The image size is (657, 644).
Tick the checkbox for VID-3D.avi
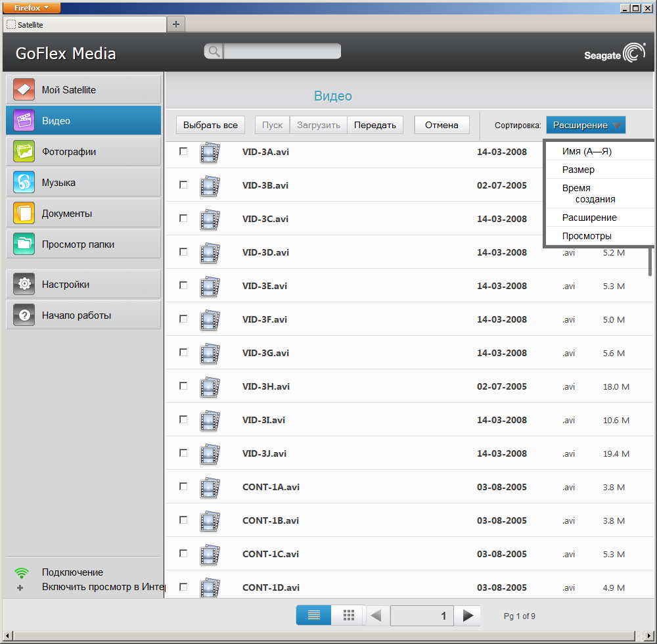coord(183,252)
